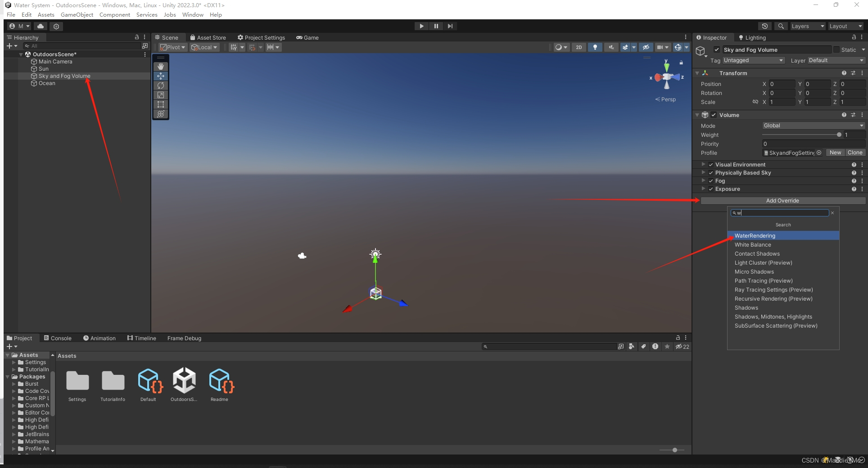Image resolution: width=868 pixels, height=468 pixels.
Task: Open the Undo History icon
Action: tap(764, 26)
